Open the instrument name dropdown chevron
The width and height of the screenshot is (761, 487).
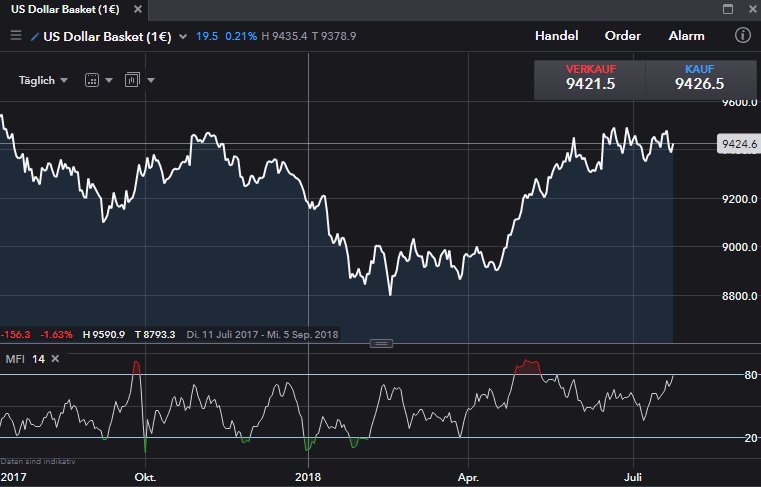tap(182, 36)
